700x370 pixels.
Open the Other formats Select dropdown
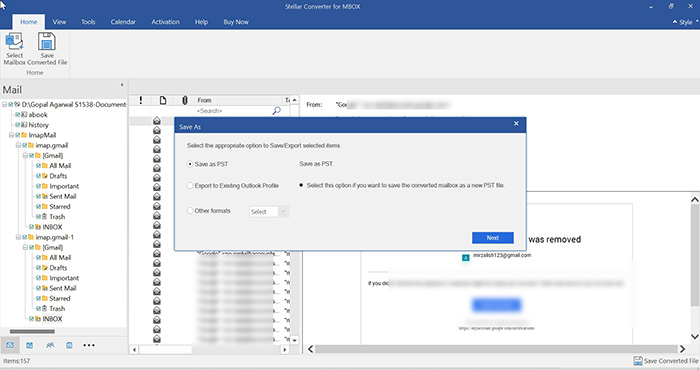tap(269, 212)
